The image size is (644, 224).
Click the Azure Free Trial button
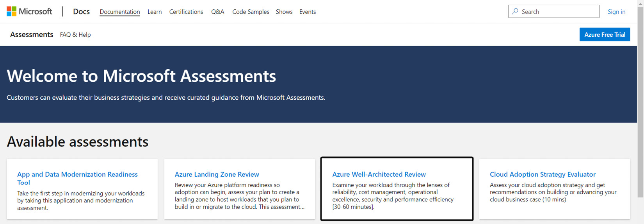(x=605, y=34)
